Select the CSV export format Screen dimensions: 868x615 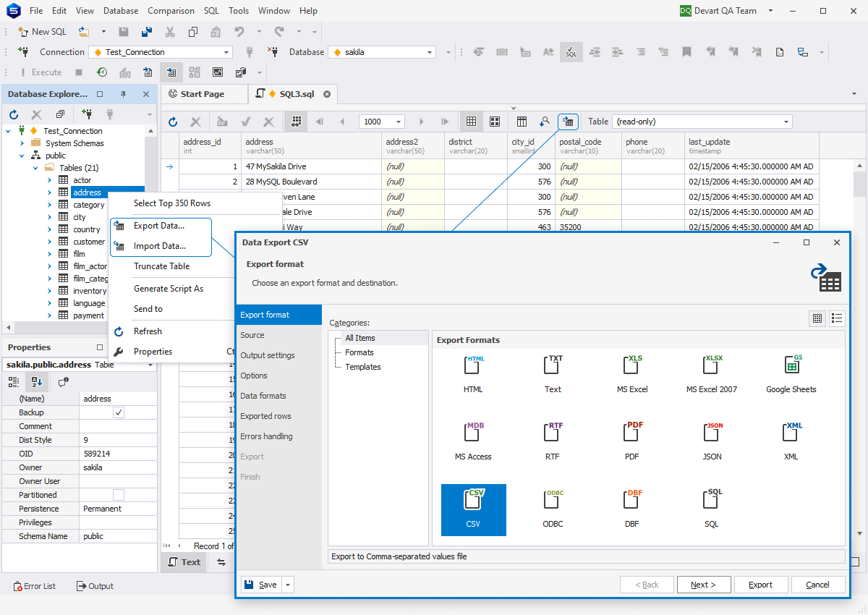[x=474, y=510]
